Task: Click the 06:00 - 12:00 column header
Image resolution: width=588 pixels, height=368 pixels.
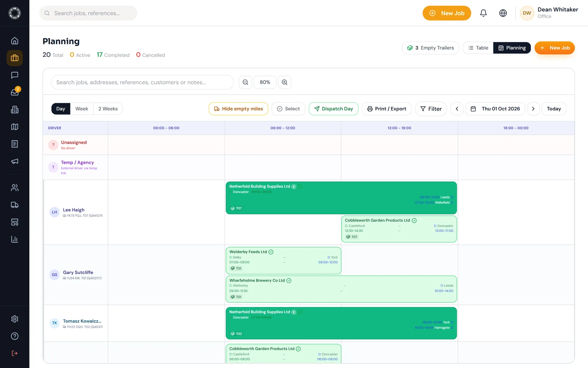Action: [x=283, y=128]
